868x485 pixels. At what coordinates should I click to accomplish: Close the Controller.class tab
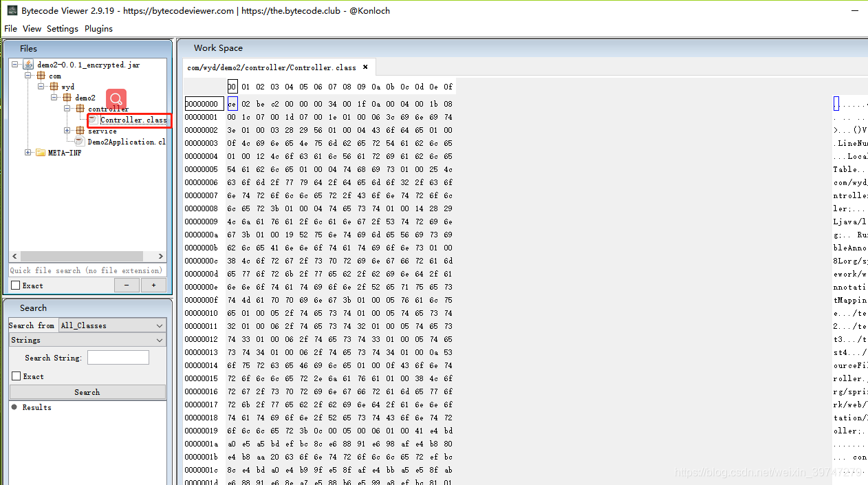pos(365,67)
